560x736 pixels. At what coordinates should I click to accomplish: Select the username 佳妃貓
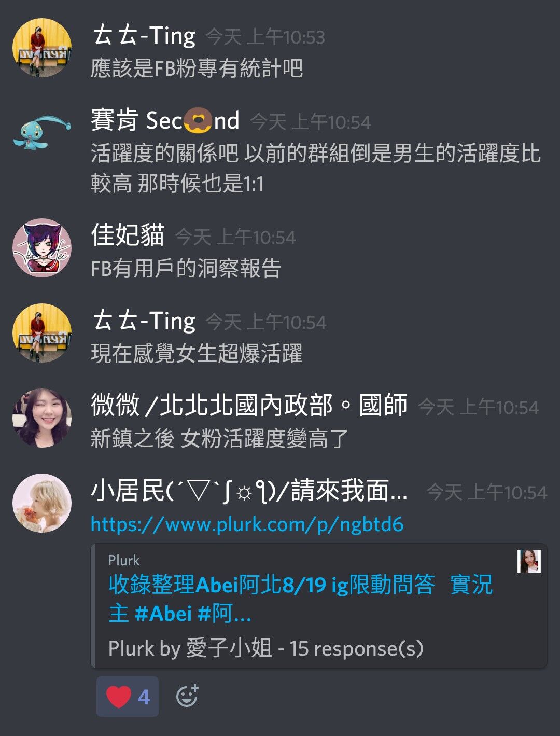(x=128, y=235)
